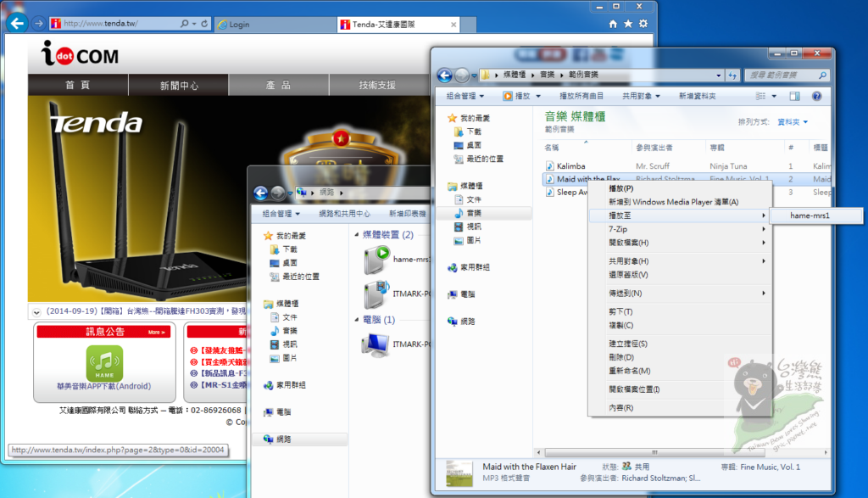Switch to the Login browser tab

pyautogui.click(x=275, y=25)
